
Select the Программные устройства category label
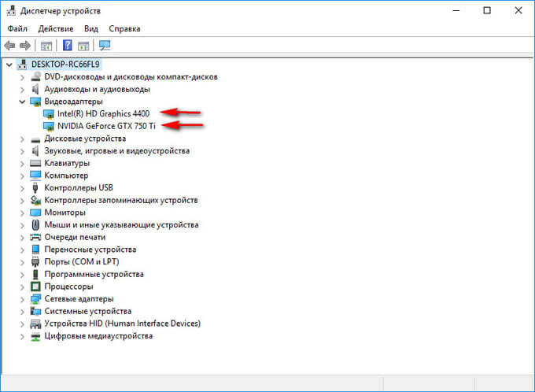pos(94,274)
